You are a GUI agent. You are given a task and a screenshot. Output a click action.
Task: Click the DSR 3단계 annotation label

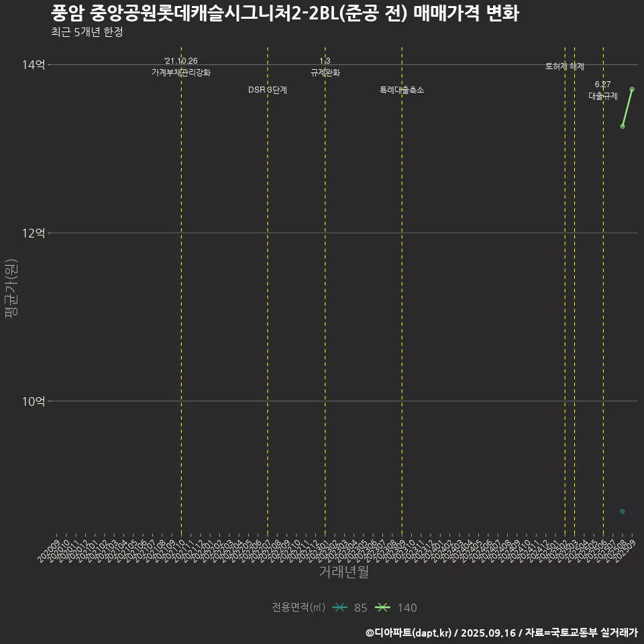(x=268, y=89)
